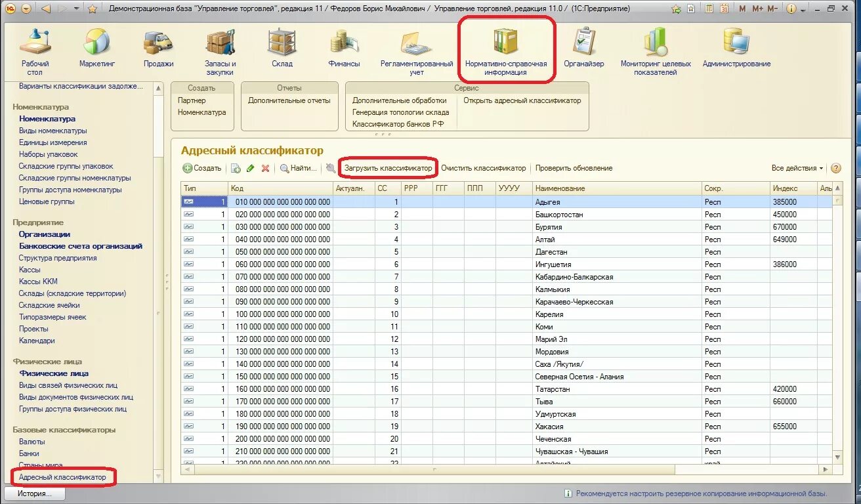Click the yellow help question mark icon

[835, 168]
